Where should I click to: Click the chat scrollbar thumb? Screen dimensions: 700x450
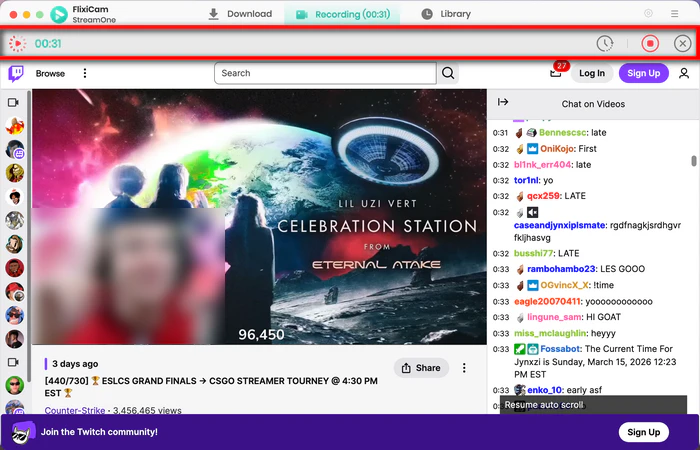[694, 161]
